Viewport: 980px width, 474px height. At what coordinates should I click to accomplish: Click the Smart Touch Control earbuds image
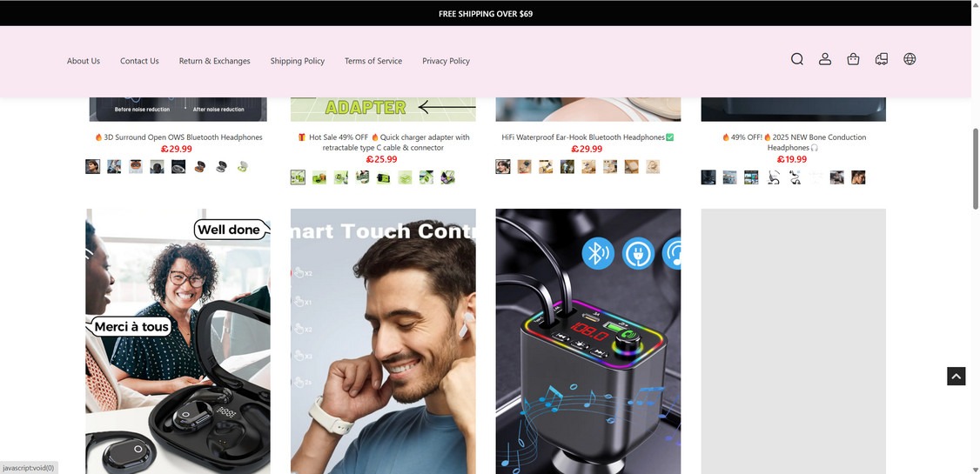[383, 341]
